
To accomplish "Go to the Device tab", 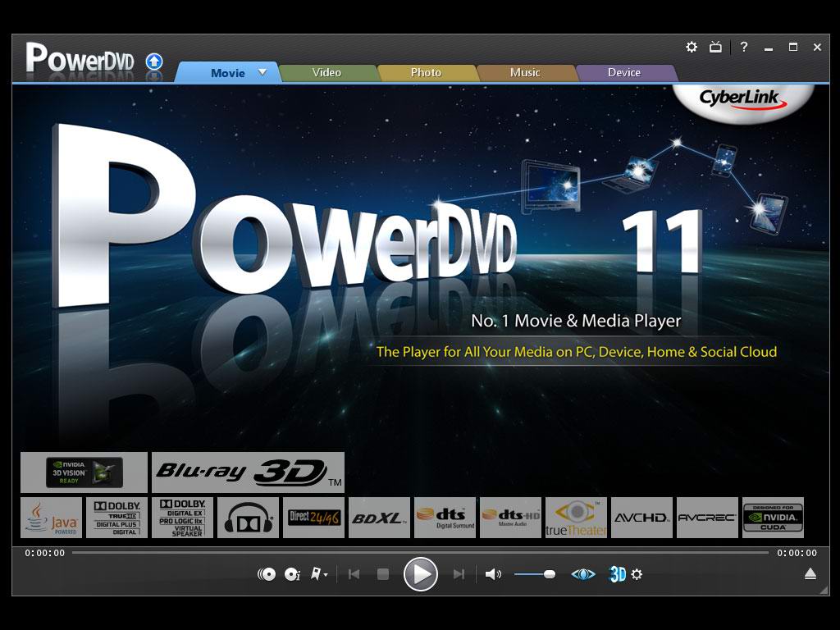I will point(623,72).
